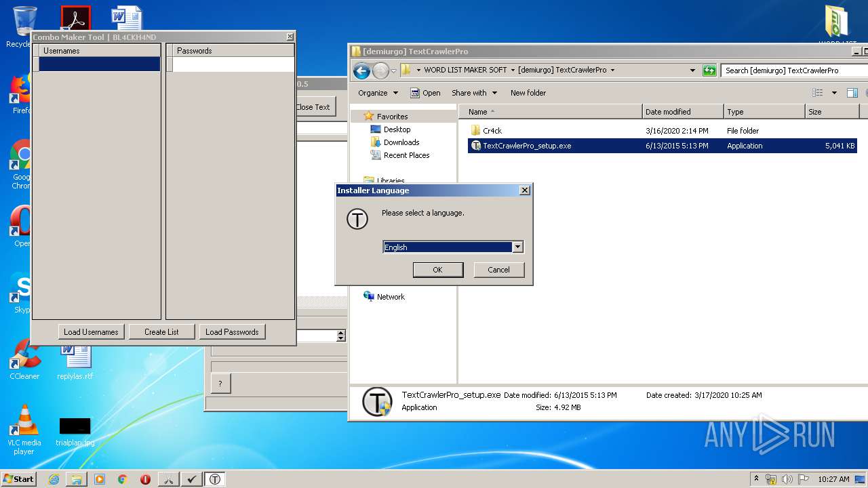Click the Close Text button

[313, 107]
